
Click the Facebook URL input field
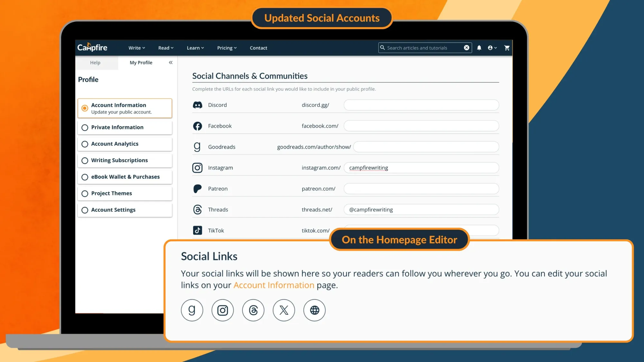tap(421, 126)
